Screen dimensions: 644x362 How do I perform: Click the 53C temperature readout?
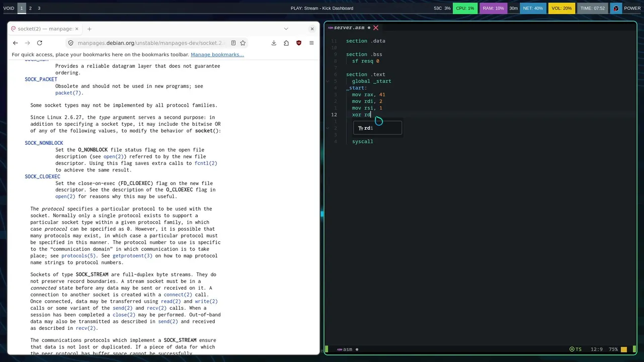(438, 8)
